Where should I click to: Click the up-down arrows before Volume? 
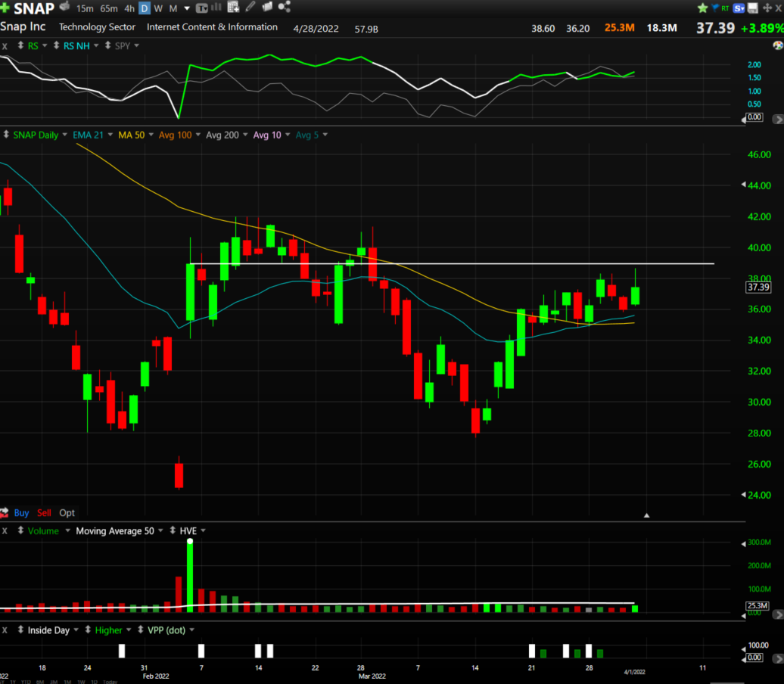(x=20, y=530)
